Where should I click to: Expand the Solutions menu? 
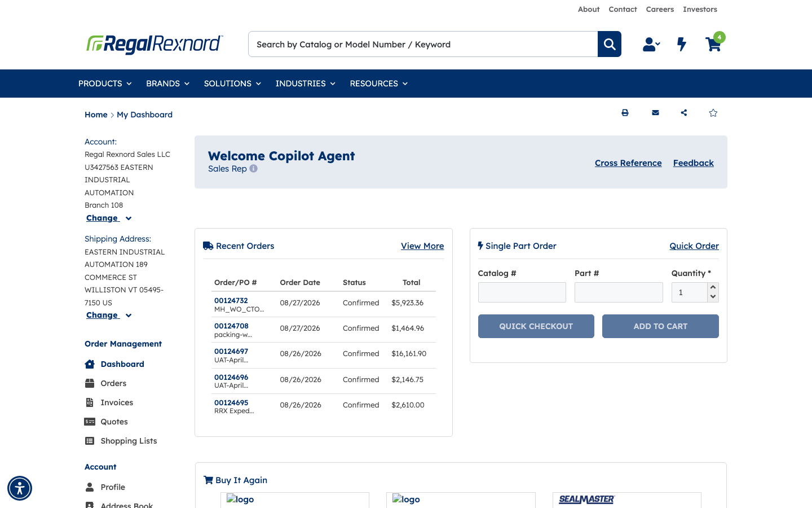tap(232, 84)
